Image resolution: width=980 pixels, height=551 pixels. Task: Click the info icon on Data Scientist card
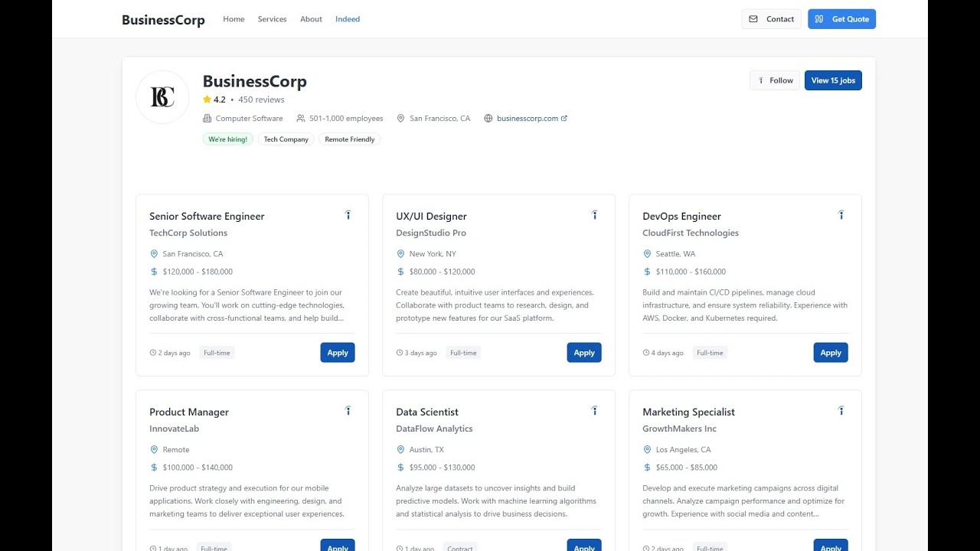coord(594,411)
